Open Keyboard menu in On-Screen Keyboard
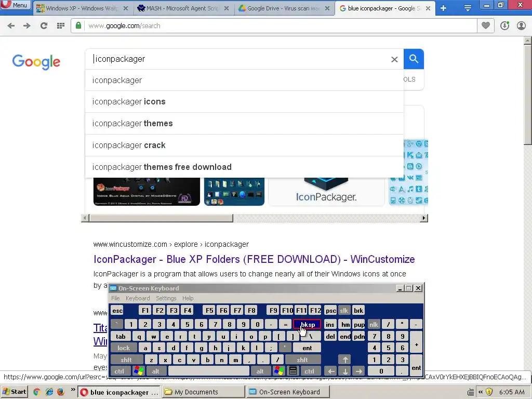Screen dimensions: 532x399 pos(137,298)
